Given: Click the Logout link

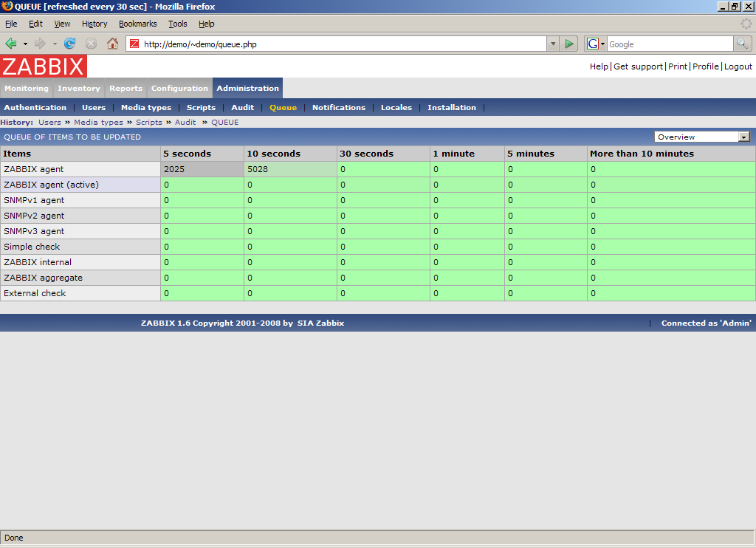Looking at the screenshot, I should [x=738, y=66].
